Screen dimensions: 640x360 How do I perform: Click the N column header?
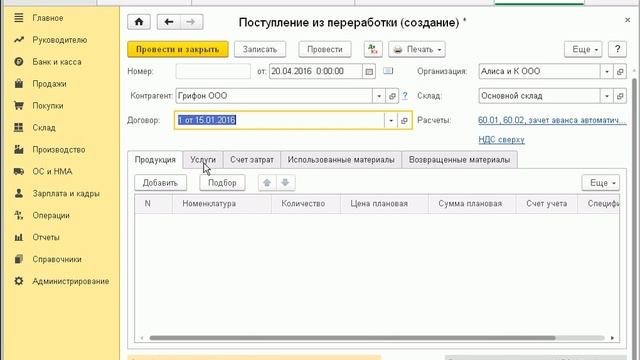pos(153,204)
